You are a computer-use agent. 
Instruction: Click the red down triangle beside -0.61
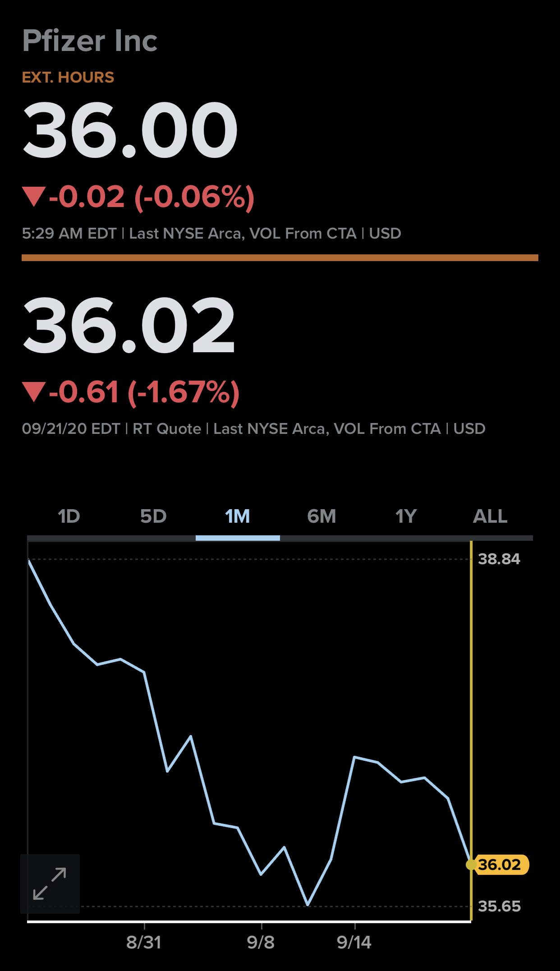click(34, 392)
